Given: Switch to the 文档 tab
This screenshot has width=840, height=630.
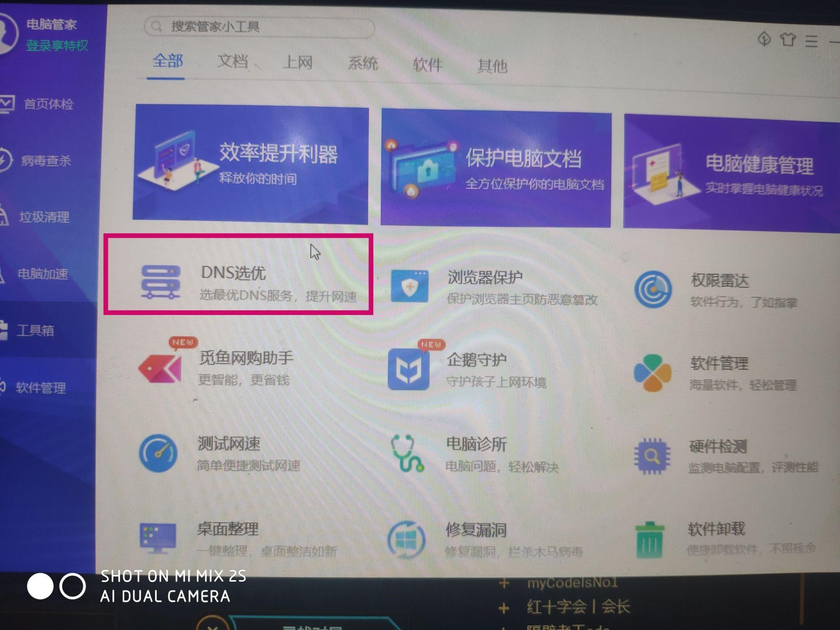Looking at the screenshot, I should coord(232,62).
